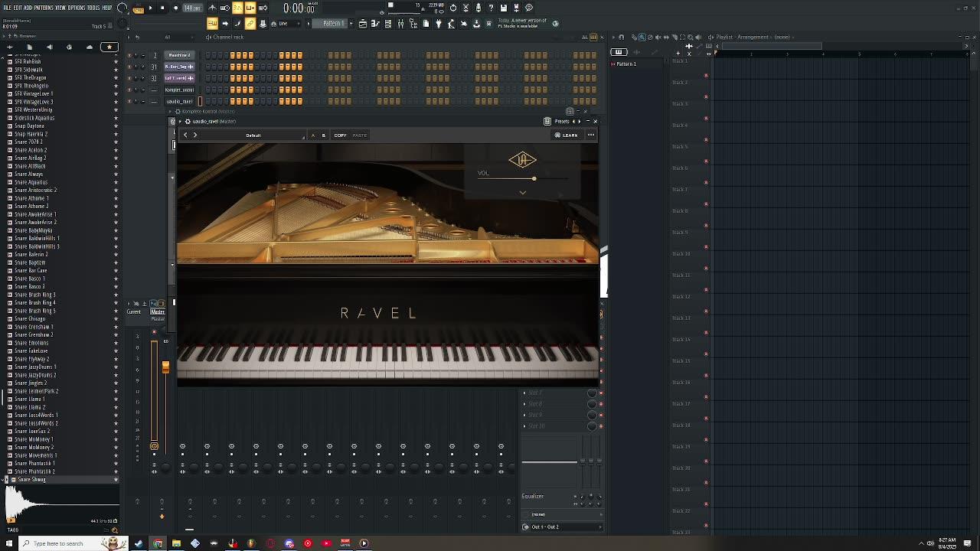Click browser favorites star tab
The image size is (980, 551).
coord(109,47)
